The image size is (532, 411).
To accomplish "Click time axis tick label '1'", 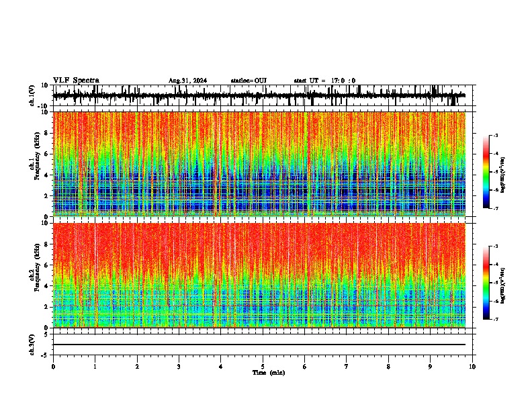I will (x=95, y=367).
